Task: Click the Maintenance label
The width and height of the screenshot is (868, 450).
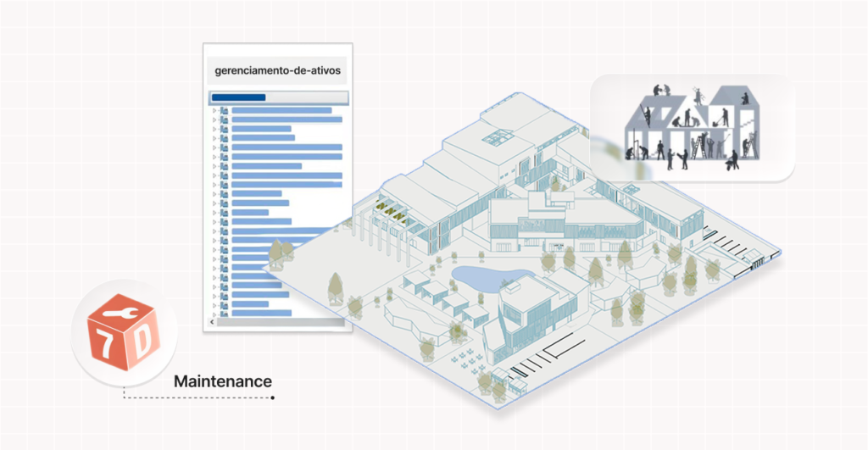Action: click(x=222, y=381)
